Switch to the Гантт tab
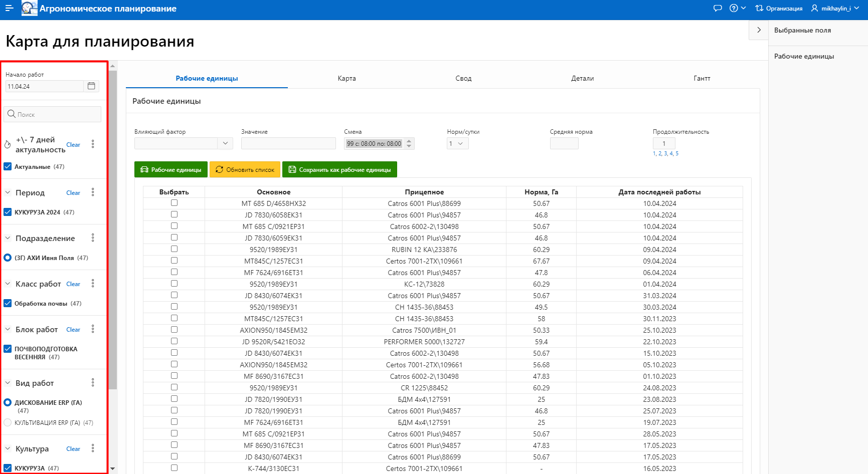This screenshot has height=474, width=868. [x=702, y=78]
